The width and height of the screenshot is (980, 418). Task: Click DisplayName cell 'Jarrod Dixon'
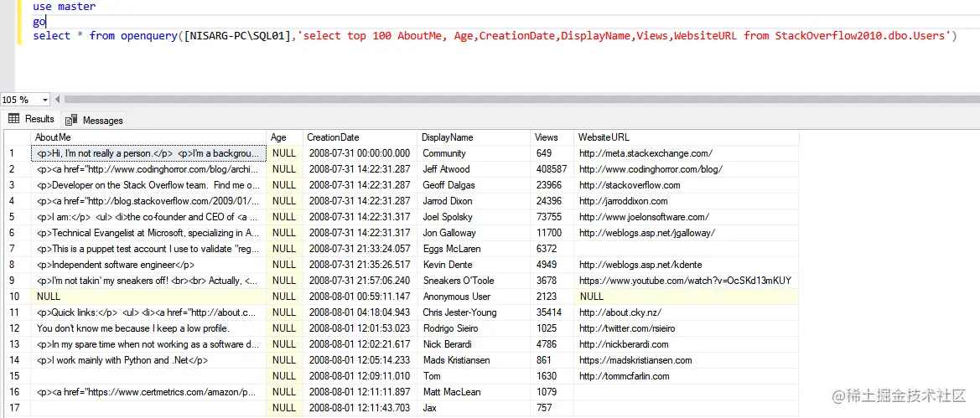point(474,201)
